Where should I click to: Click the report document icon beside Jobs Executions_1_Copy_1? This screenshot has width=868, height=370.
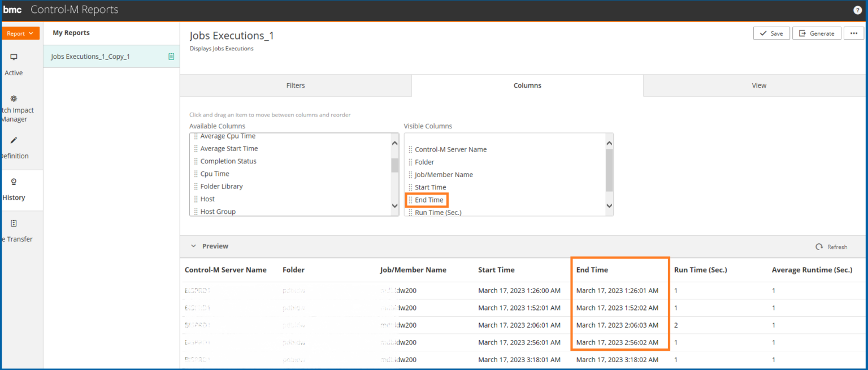[x=171, y=57]
